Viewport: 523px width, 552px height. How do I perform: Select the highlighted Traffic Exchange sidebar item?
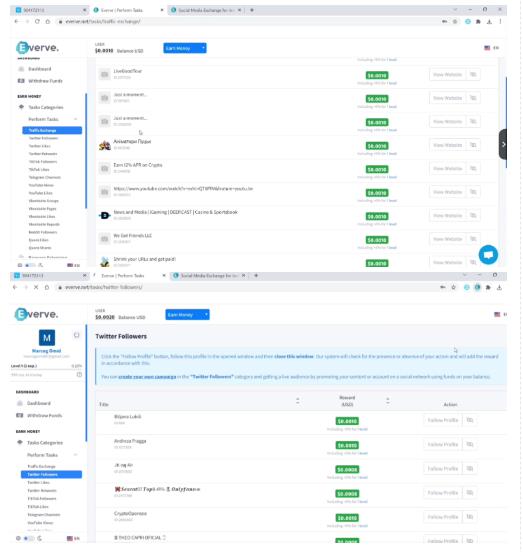pyautogui.click(x=52, y=130)
